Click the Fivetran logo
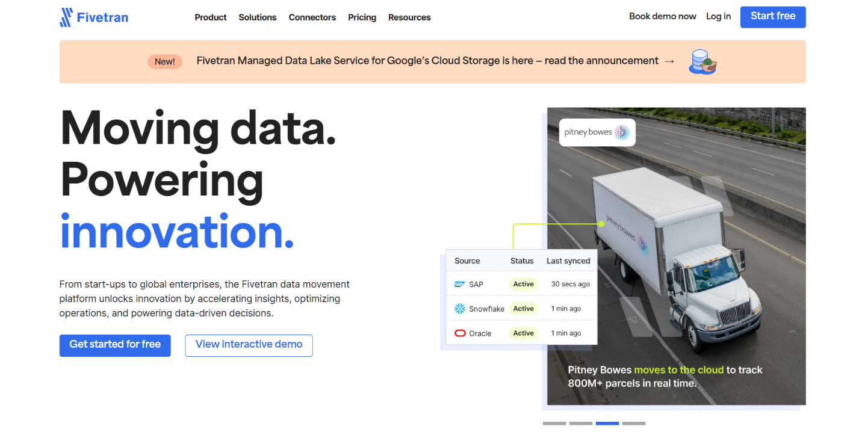The width and height of the screenshot is (868, 432). (94, 17)
